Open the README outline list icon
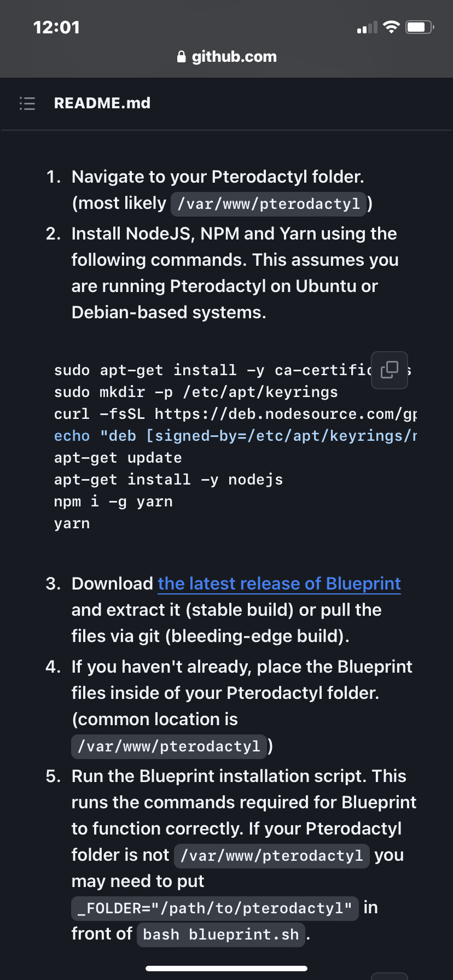This screenshot has height=980, width=453. 27,103
